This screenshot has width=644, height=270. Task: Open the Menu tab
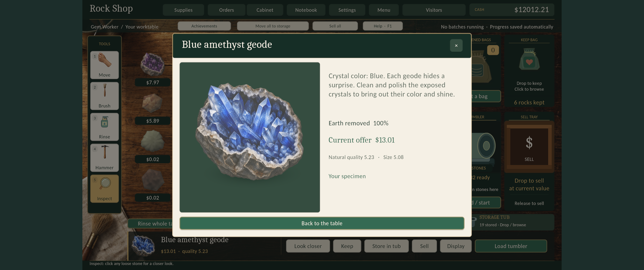point(384,10)
